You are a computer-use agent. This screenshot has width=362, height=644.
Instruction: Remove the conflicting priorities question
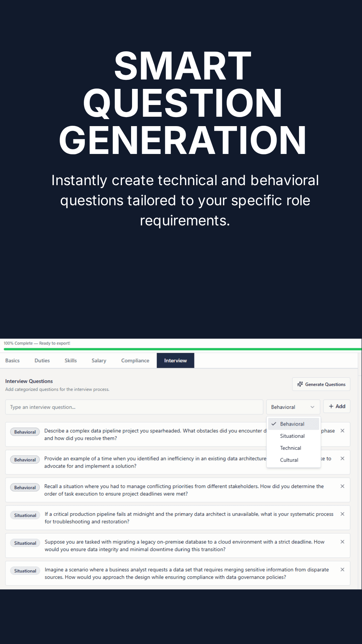[342, 486]
